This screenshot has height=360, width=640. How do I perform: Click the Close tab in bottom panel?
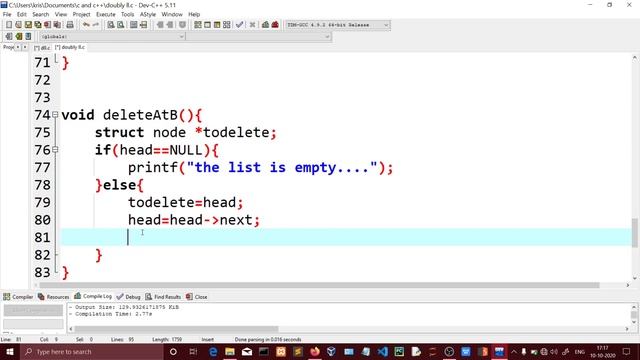point(197,297)
